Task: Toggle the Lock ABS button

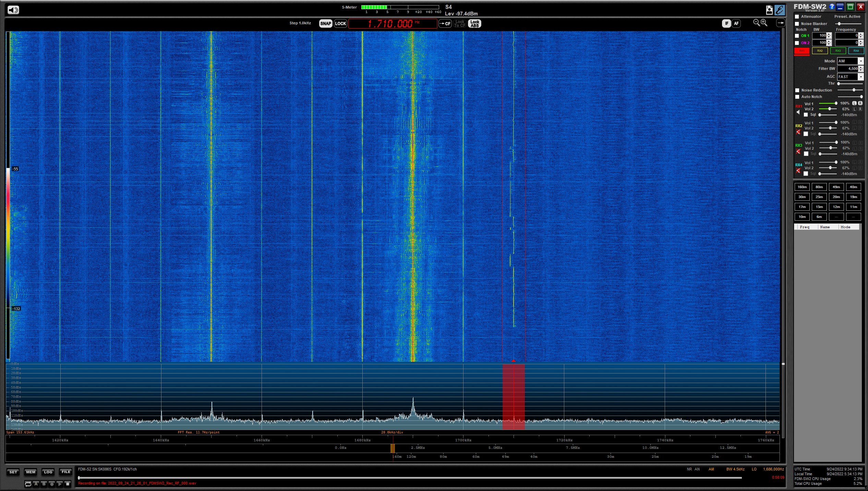Action: click(x=474, y=24)
